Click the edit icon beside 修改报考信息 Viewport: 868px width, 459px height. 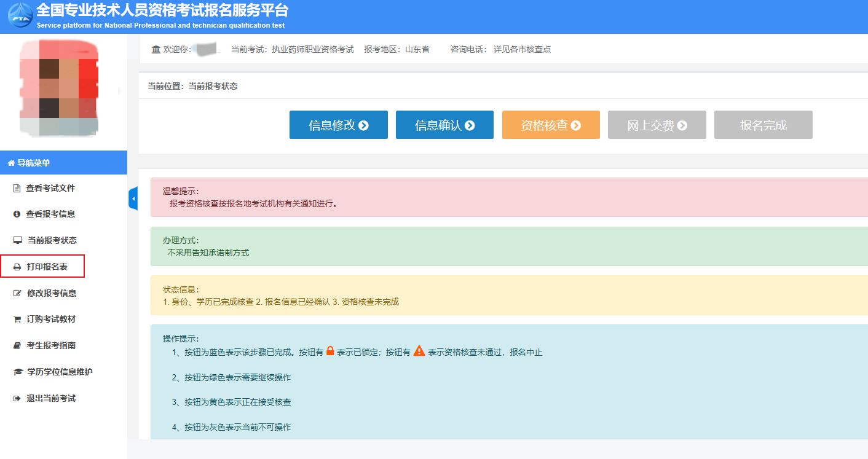[x=17, y=293]
